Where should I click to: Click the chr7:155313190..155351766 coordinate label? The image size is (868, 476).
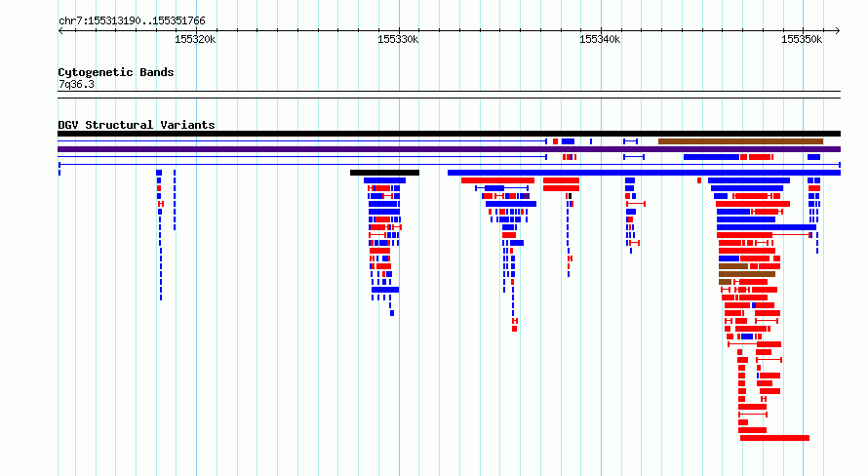pos(132,21)
